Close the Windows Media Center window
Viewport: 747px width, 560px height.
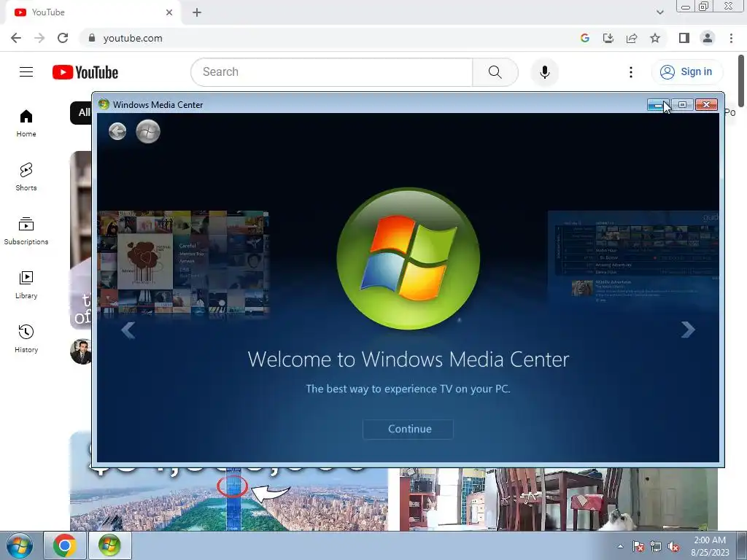(706, 105)
